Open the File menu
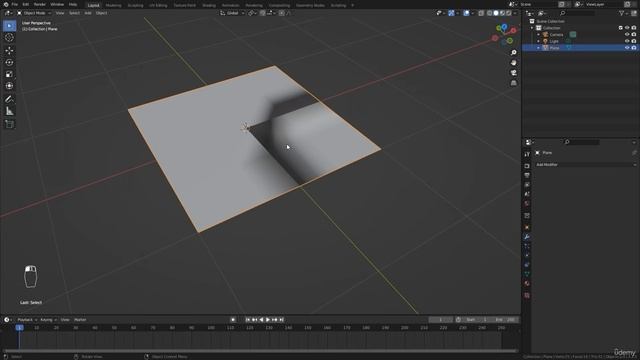Image resolution: width=640 pixels, height=360 pixels. [x=15, y=4]
